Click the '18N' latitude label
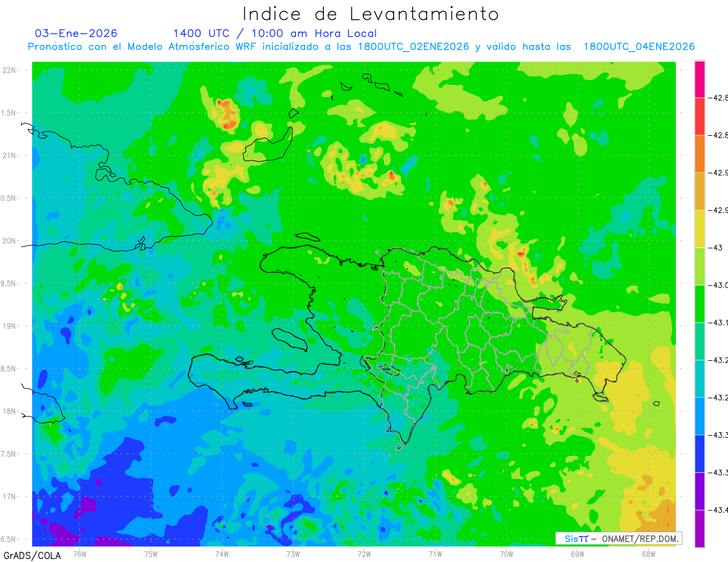Screen dimensions: 728x562 (10, 412)
